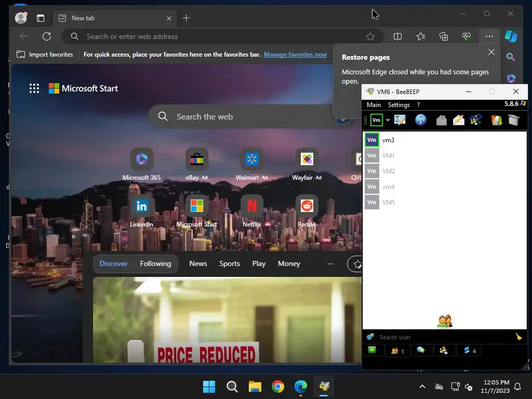Open the Money feed tab

289,263
